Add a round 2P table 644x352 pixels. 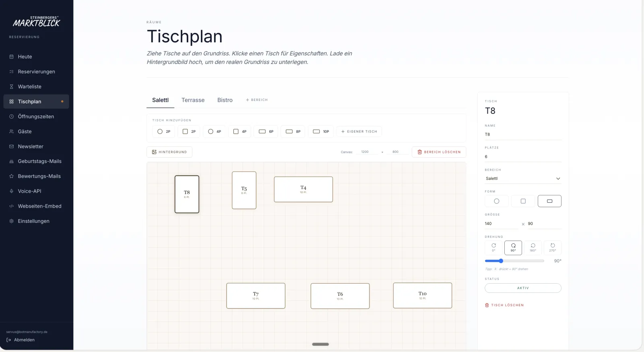point(163,132)
